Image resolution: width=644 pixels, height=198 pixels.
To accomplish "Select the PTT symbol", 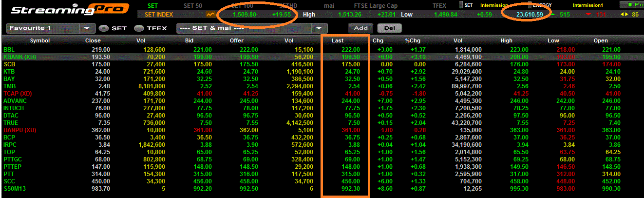I will click(x=8, y=174).
